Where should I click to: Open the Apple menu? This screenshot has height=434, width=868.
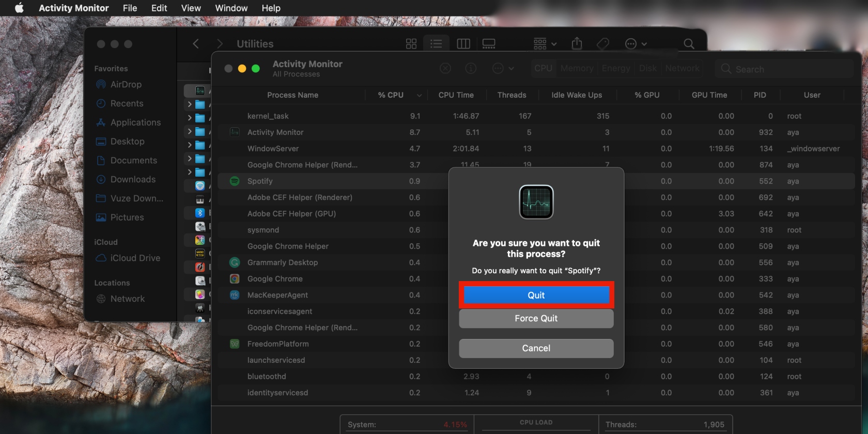click(x=19, y=8)
